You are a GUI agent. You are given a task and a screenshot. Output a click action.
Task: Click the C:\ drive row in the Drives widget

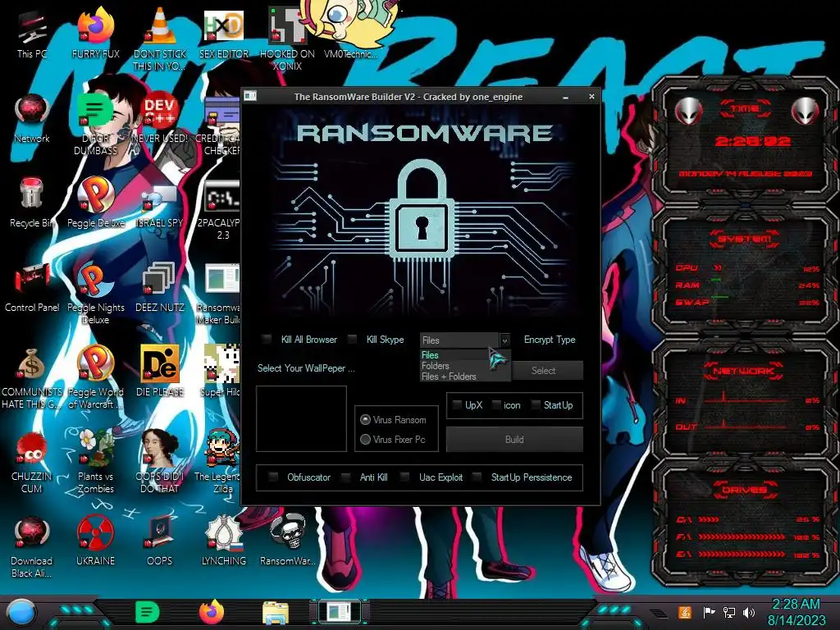coord(747,519)
